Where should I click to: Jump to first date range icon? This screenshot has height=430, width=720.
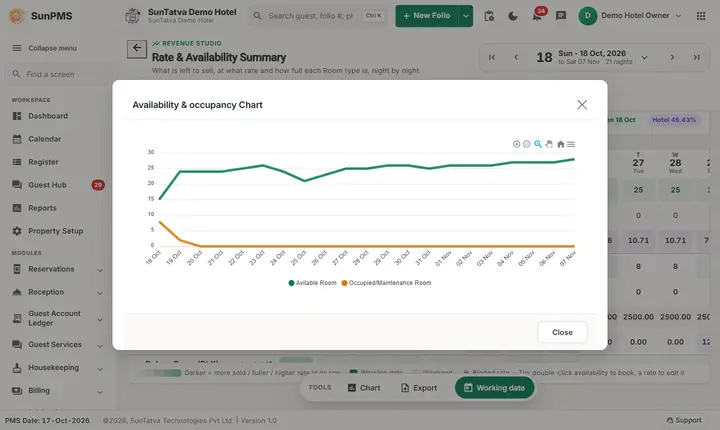click(x=492, y=57)
